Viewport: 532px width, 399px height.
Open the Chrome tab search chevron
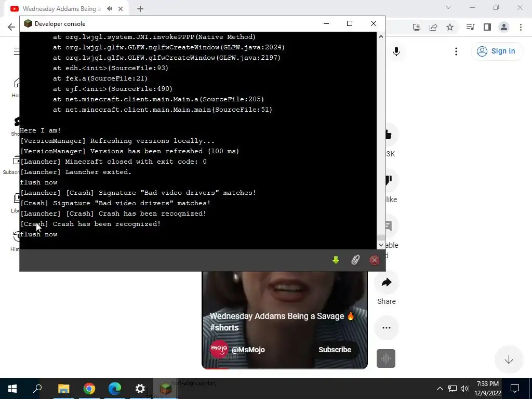point(448,7)
